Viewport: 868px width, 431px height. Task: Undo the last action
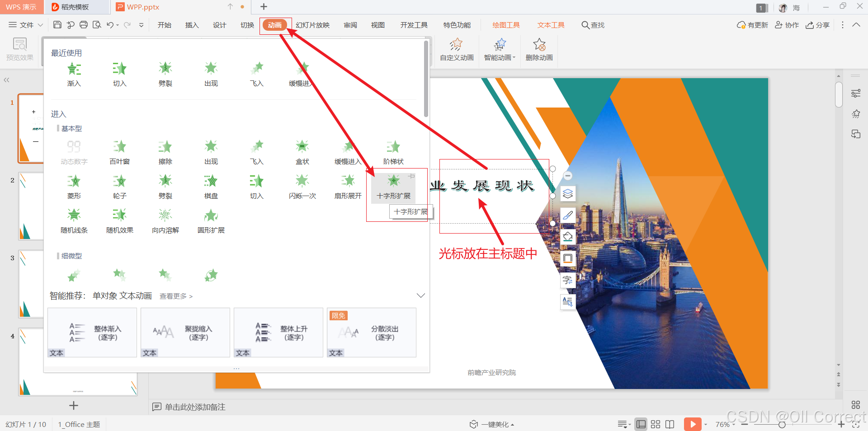[x=110, y=25]
